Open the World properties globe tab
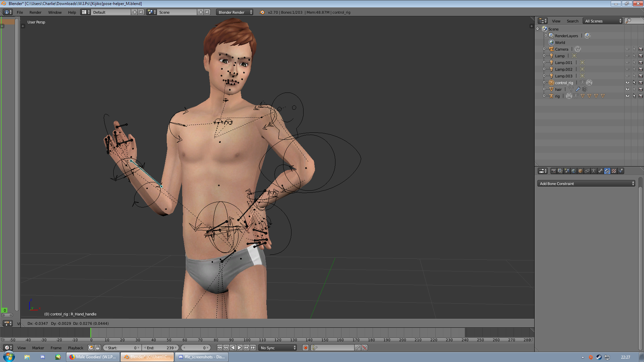The width and height of the screenshot is (644, 362). tap(574, 171)
